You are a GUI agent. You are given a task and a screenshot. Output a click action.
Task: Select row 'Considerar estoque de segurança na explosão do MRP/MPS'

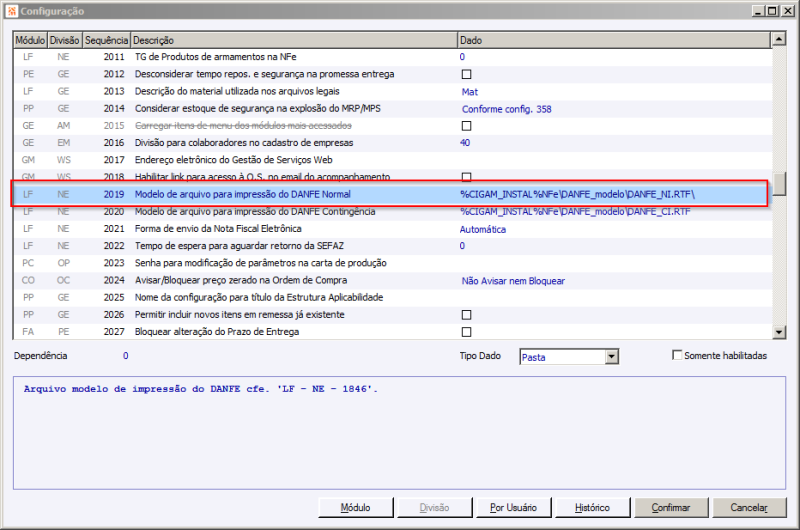pos(392,109)
